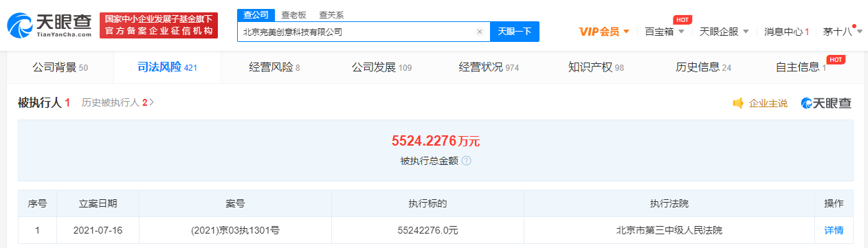Expand the 天眼企服 menu
Viewport: 868px width, 248px height.
[724, 32]
